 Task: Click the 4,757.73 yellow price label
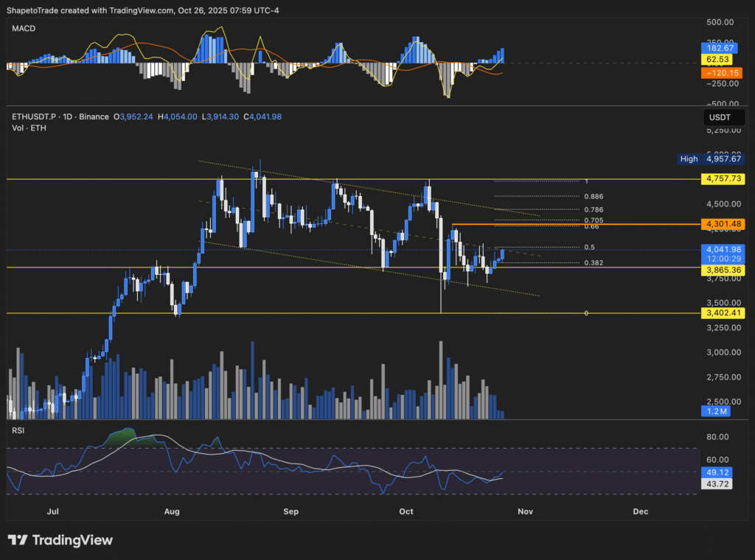coord(723,179)
